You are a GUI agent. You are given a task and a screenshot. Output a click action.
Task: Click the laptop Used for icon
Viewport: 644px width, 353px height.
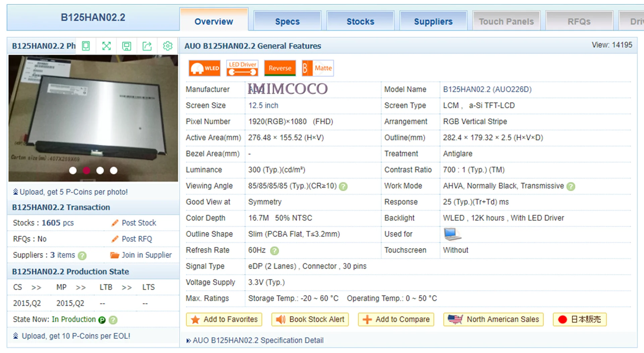point(452,234)
